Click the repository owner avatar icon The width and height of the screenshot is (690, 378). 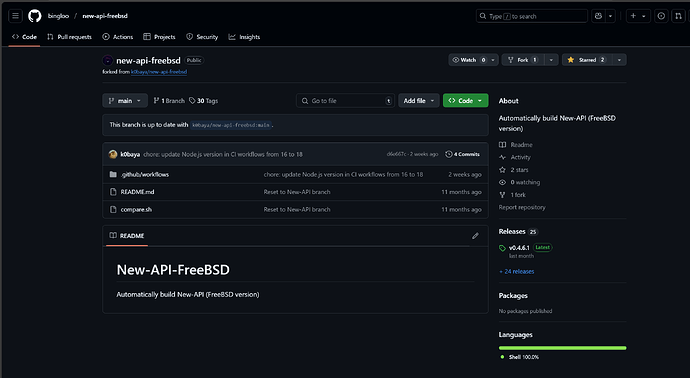click(x=107, y=60)
